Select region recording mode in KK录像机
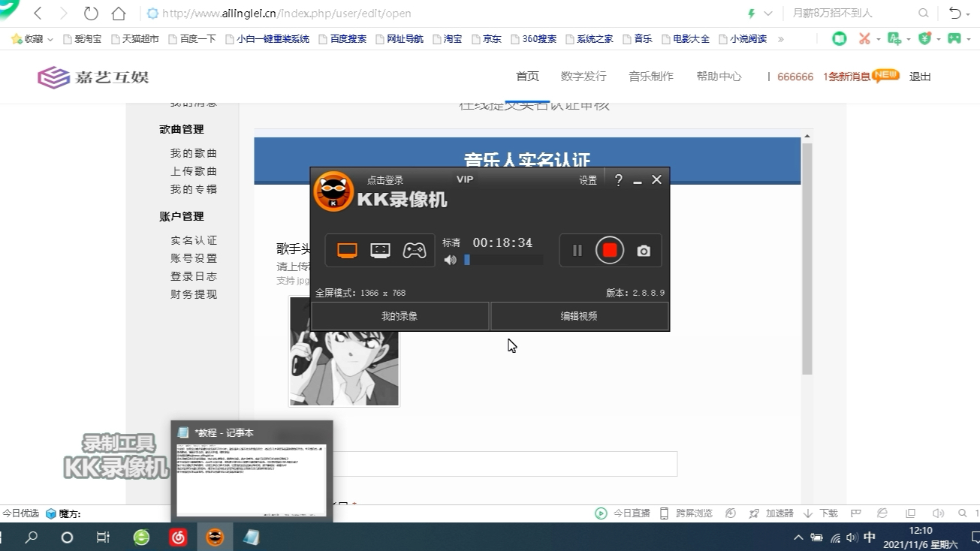The image size is (980, 551). pos(380,251)
